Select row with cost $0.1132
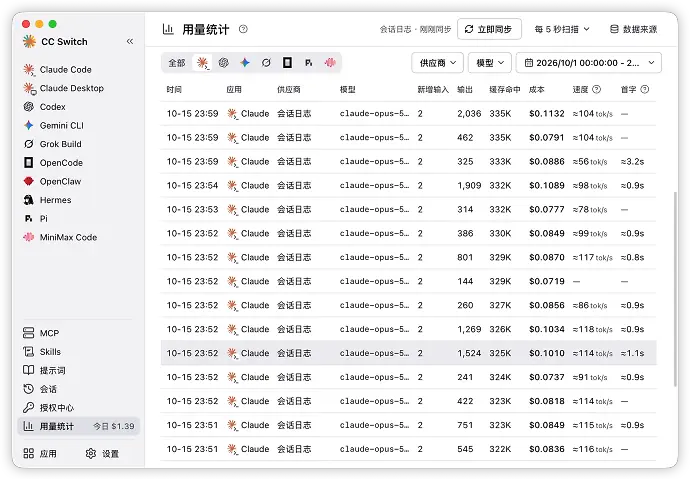Screen dimensions: 690x479 (408, 113)
